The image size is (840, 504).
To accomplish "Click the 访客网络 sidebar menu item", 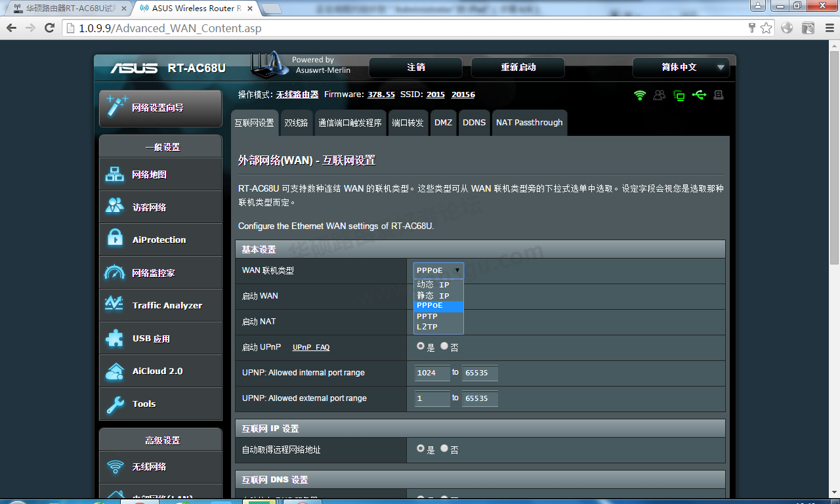I will point(161,207).
